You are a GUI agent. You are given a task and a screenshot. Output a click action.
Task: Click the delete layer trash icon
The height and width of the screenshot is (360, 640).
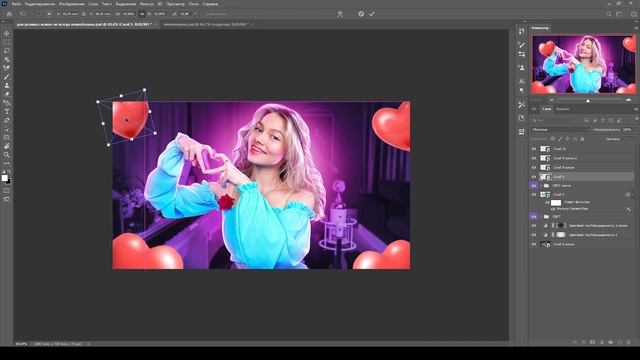629,342
